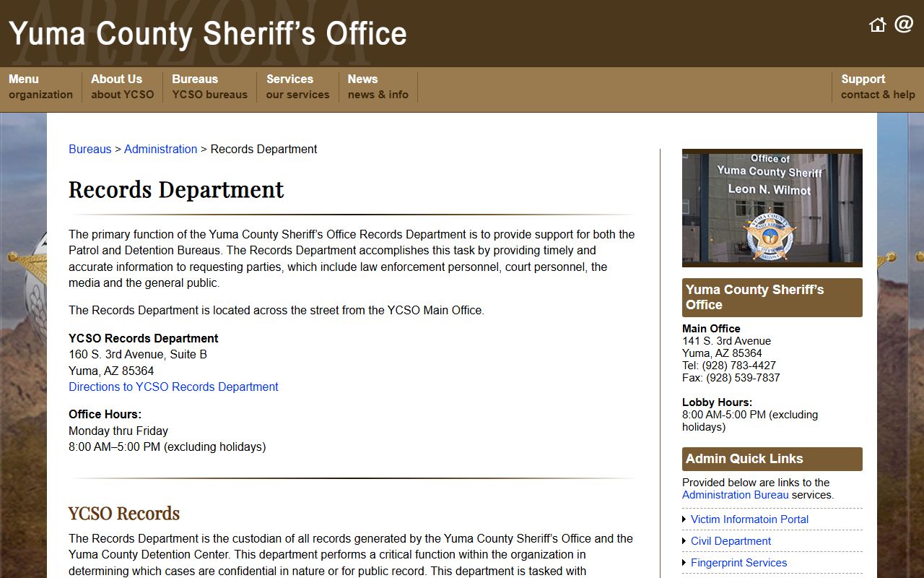Open Support contact & help menu
The height and width of the screenshot is (578, 924).
(x=878, y=87)
